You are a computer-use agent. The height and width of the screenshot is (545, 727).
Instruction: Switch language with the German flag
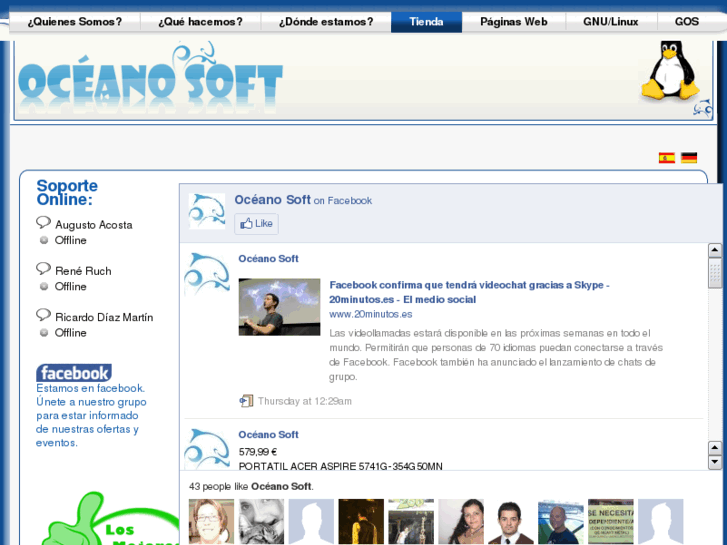(689, 158)
